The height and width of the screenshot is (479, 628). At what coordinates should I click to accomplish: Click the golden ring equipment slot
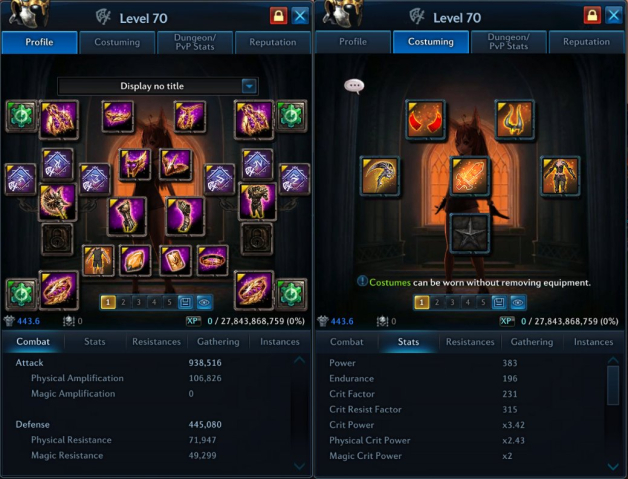tap(212, 261)
